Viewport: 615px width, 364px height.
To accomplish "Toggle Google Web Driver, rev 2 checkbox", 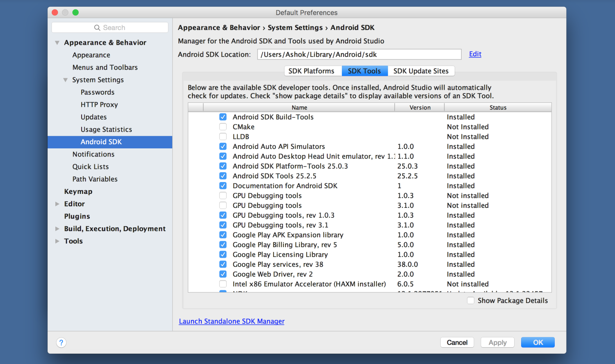I will coord(223,275).
